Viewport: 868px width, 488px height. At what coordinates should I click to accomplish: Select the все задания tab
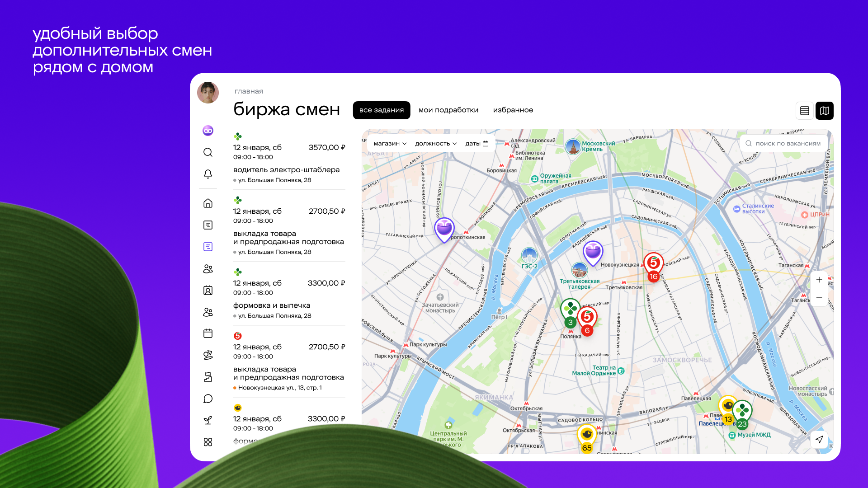(382, 110)
